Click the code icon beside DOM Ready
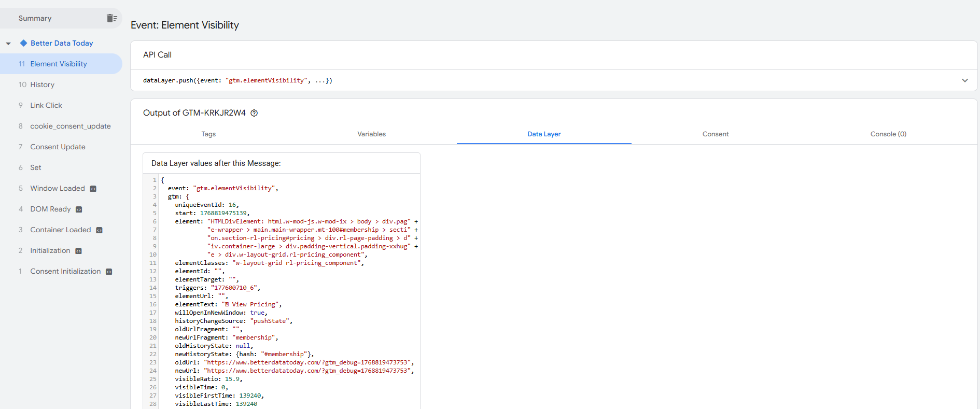This screenshot has width=980, height=409. click(79, 209)
